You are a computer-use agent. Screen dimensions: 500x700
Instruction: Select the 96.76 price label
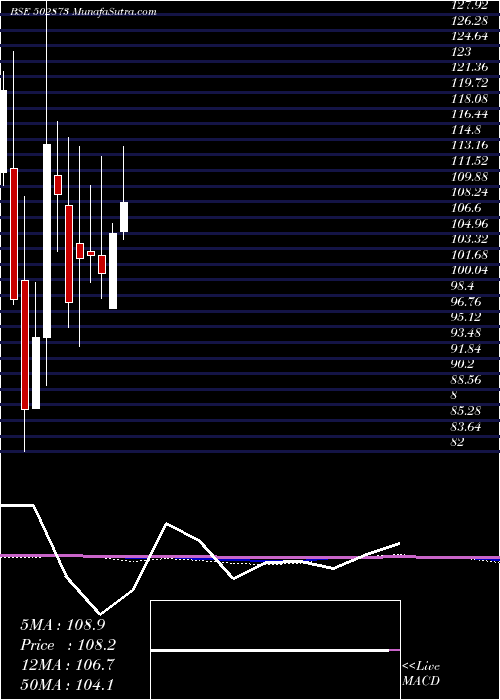coord(467,301)
